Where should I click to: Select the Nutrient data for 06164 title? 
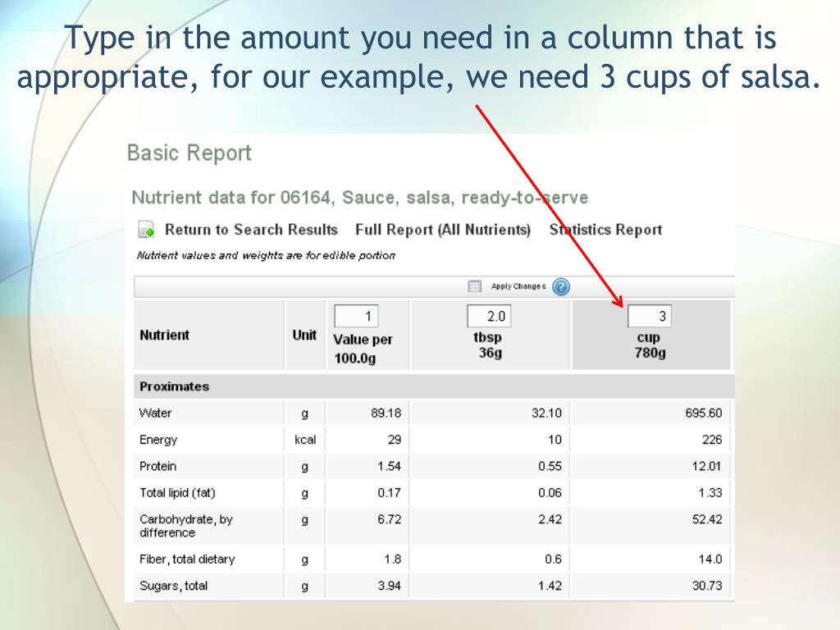tap(359, 198)
